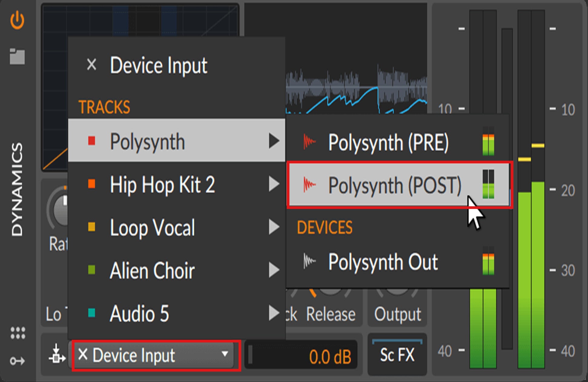Select the Device Input option atop the menu
This screenshot has width=588, height=382.
pyautogui.click(x=158, y=65)
